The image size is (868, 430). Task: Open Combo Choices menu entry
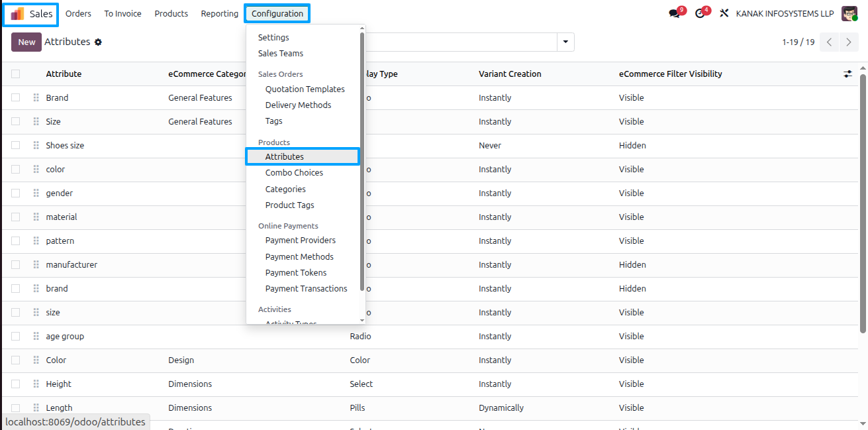[x=294, y=173]
